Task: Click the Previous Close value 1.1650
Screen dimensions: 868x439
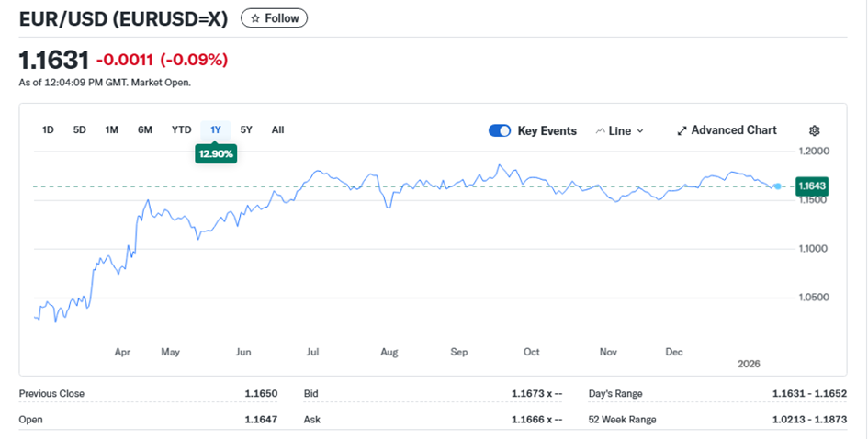Action: pos(260,394)
